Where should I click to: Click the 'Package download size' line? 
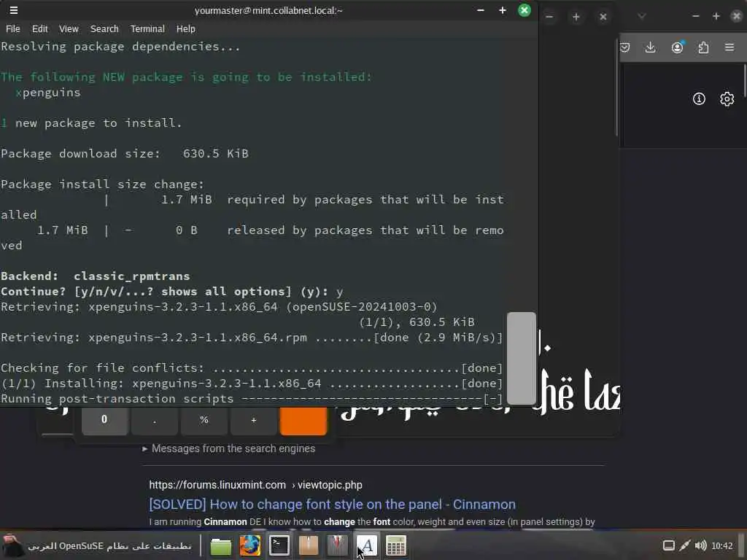pos(125,154)
